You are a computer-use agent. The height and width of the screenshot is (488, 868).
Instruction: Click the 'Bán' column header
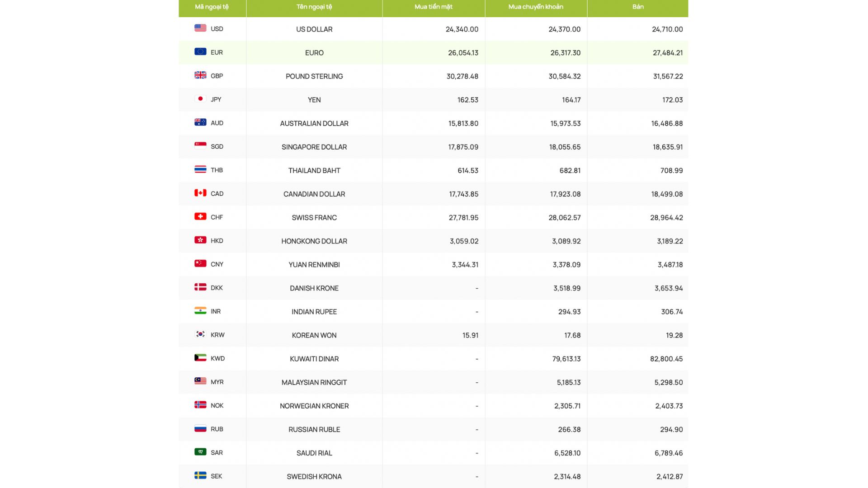point(637,7)
